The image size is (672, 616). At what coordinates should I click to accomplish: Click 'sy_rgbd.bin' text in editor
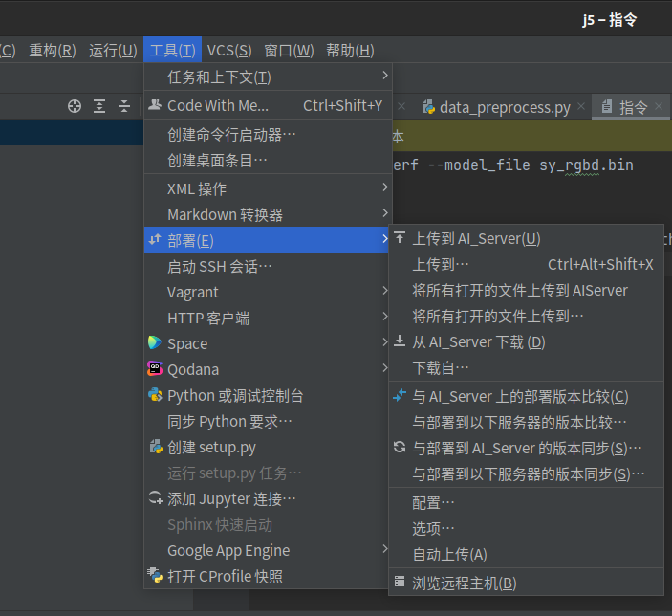(x=586, y=165)
